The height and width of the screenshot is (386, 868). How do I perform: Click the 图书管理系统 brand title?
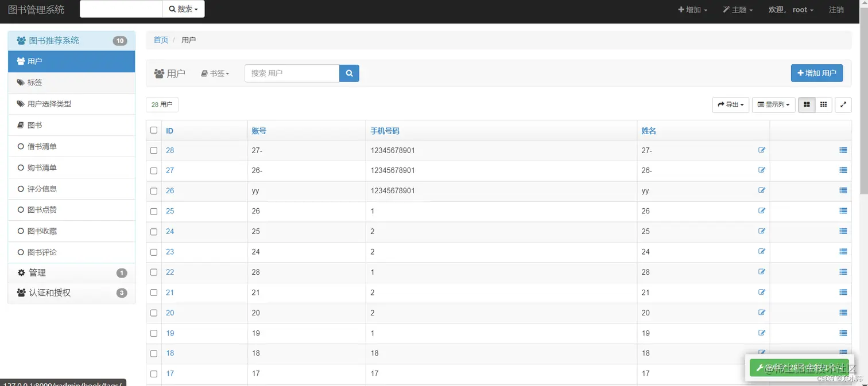point(36,10)
